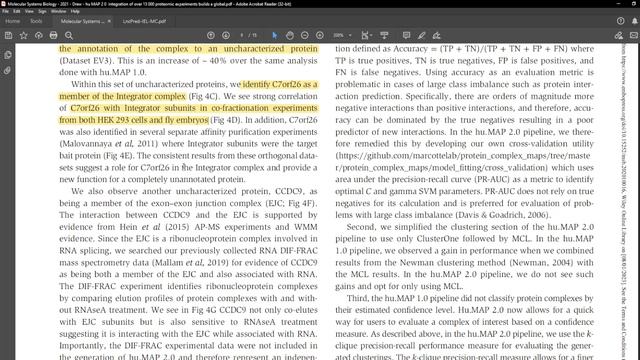Click the '(Fig 4D)' reference text

[x=225, y=120]
